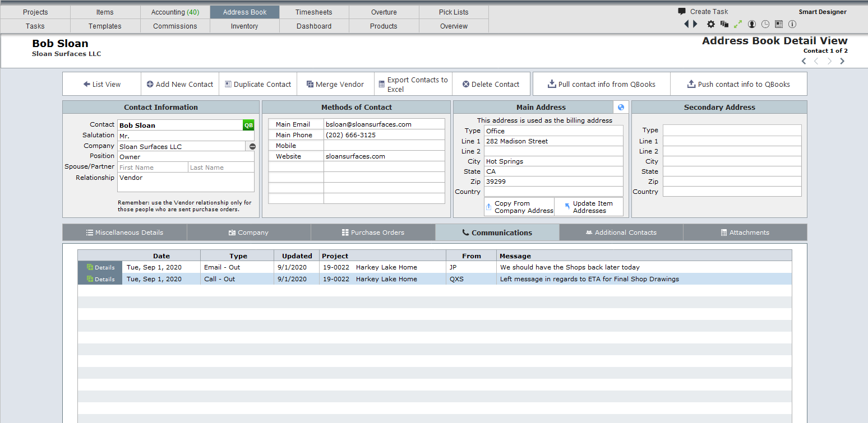This screenshot has width=868, height=423.
Task: Click Spouse First Name field
Action: tap(153, 168)
